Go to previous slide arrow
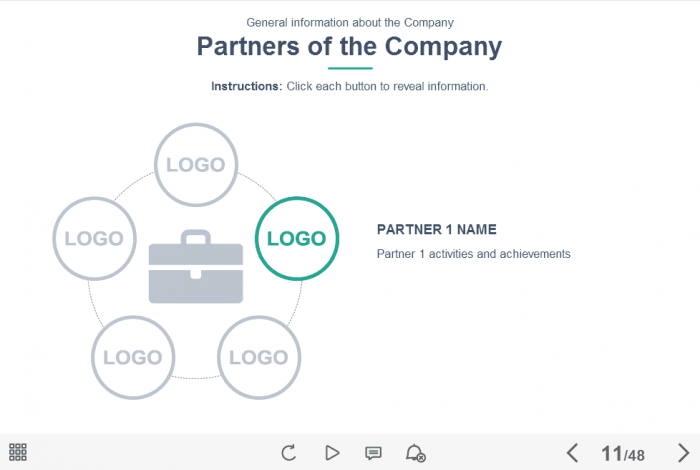Screen dimensions: 700x470 point(572,453)
